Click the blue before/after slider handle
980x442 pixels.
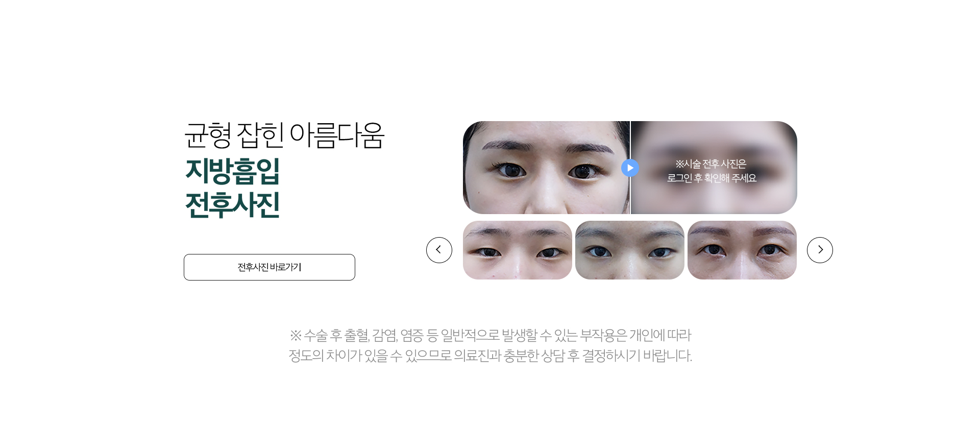[630, 168]
